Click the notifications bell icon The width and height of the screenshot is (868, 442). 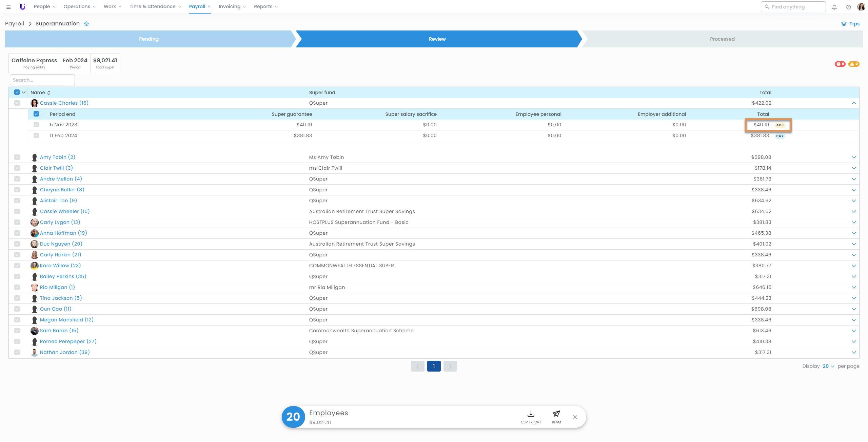pos(834,7)
